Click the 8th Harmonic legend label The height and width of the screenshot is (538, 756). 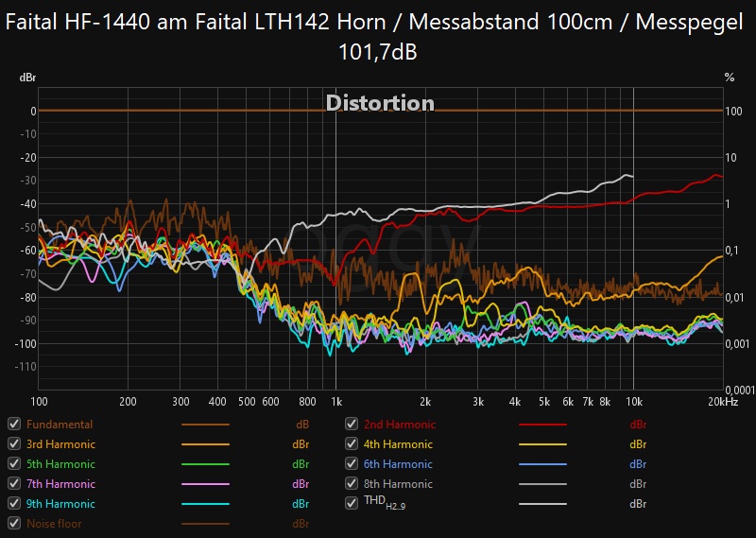point(398,483)
